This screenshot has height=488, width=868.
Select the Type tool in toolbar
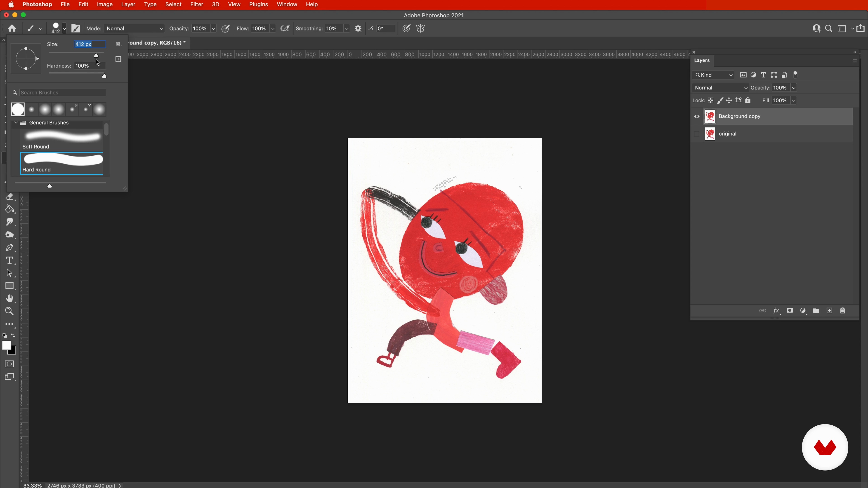[x=9, y=260]
